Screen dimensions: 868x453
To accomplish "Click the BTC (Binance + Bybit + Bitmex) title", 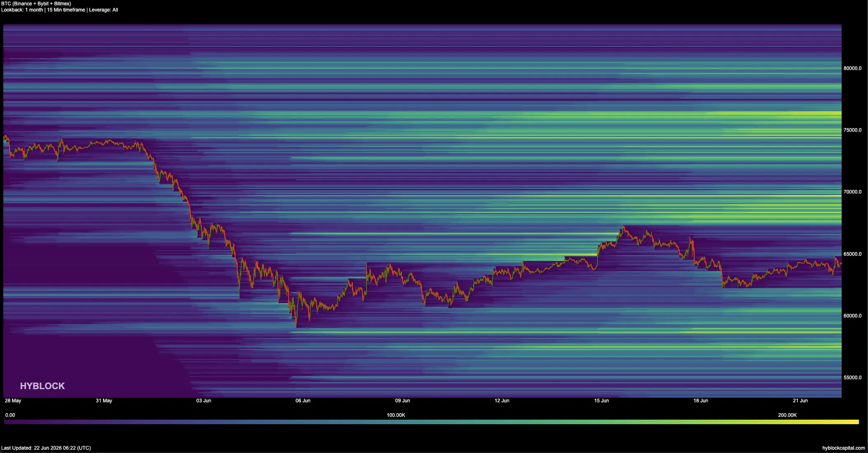I will pos(36,4).
